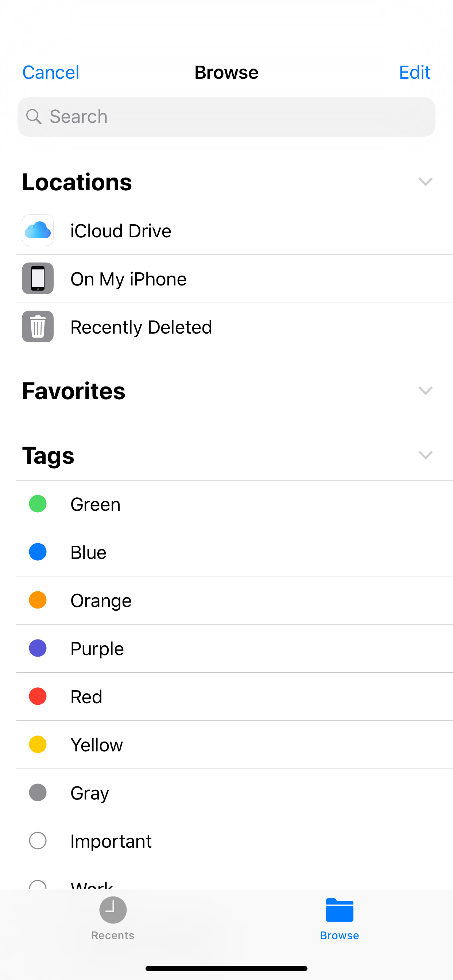
Task: Tap the Browse folder icon
Action: [x=340, y=910]
